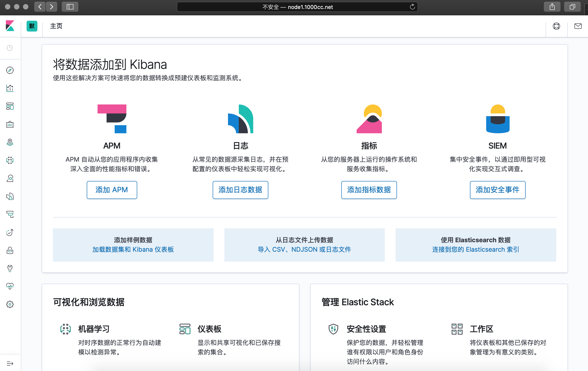The height and width of the screenshot is (371, 588).
Task: Click the 添加 APM button
Action: [x=112, y=190]
